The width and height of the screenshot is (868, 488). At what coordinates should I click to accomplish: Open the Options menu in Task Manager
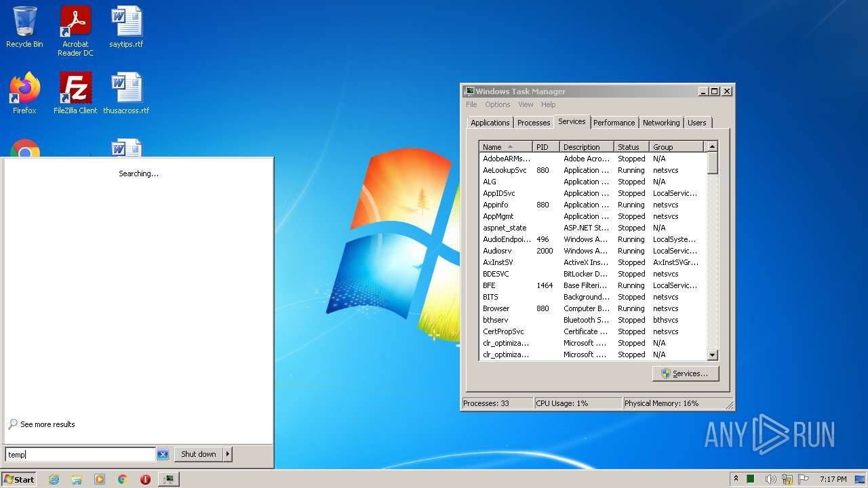click(x=497, y=104)
